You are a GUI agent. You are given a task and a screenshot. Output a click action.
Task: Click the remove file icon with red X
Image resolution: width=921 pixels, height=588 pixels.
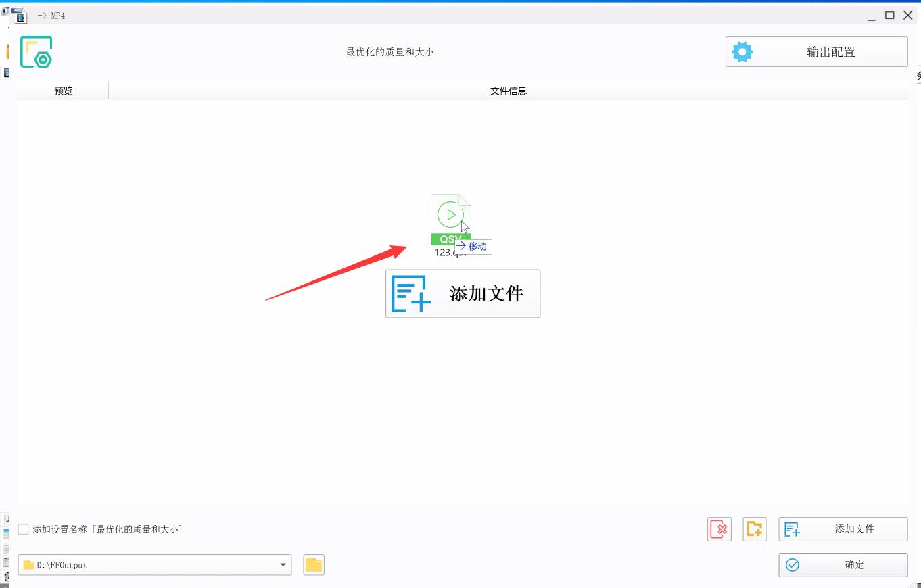point(719,529)
